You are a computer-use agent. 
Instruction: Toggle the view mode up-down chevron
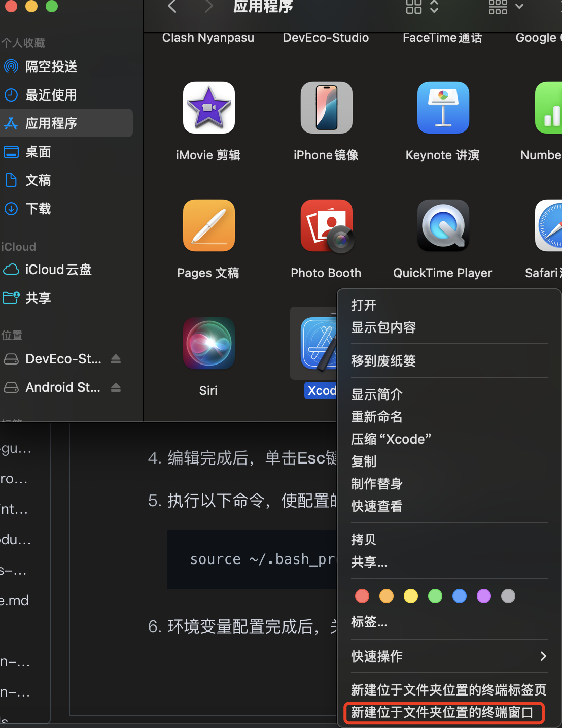pos(434,7)
